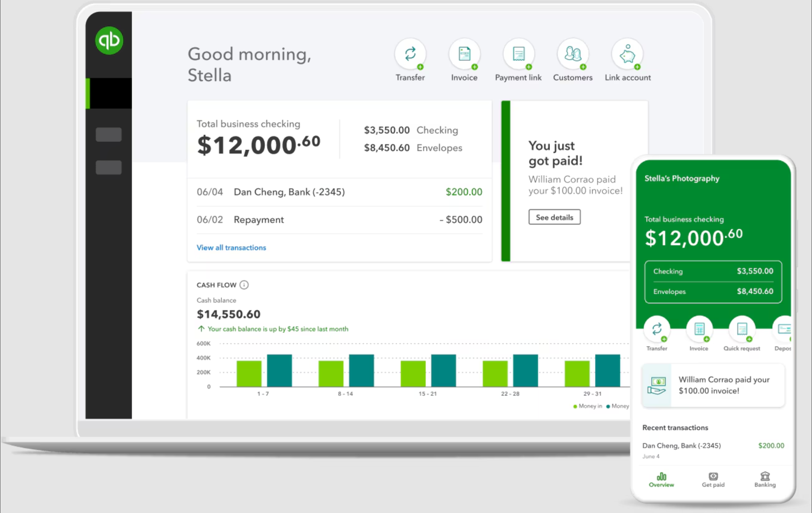This screenshot has height=513, width=812.
Task: Click the $8,450.60 Envelopes balance on desktop
Action: [x=387, y=148]
